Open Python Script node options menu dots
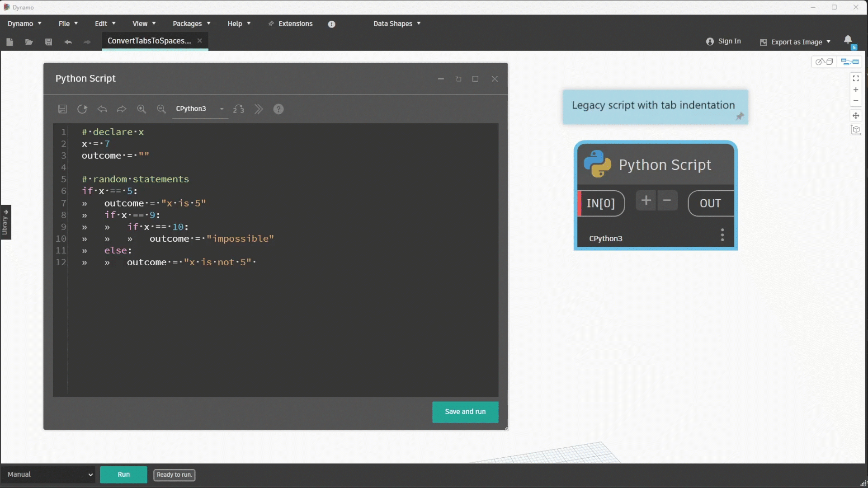Screen dimensions: 868x488 click(x=722, y=235)
